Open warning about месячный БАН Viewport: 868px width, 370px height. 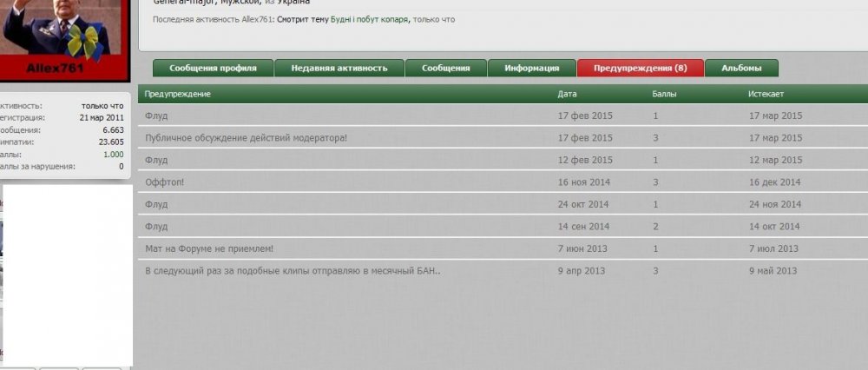click(293, 271)
